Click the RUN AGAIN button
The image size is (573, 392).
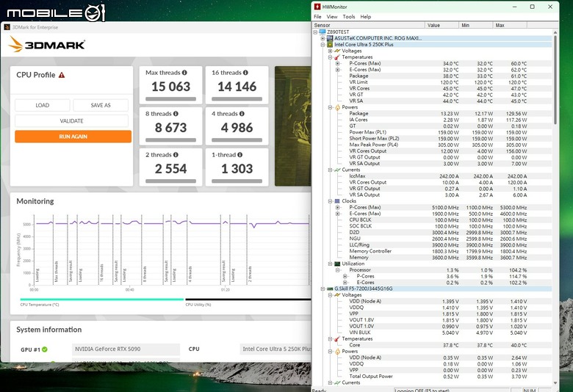click(73, 137)
